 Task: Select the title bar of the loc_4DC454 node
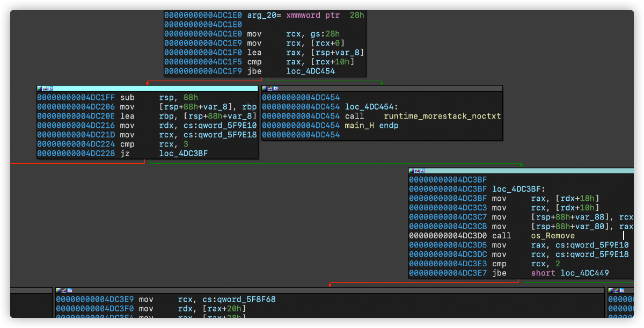(x=386, y=88)
